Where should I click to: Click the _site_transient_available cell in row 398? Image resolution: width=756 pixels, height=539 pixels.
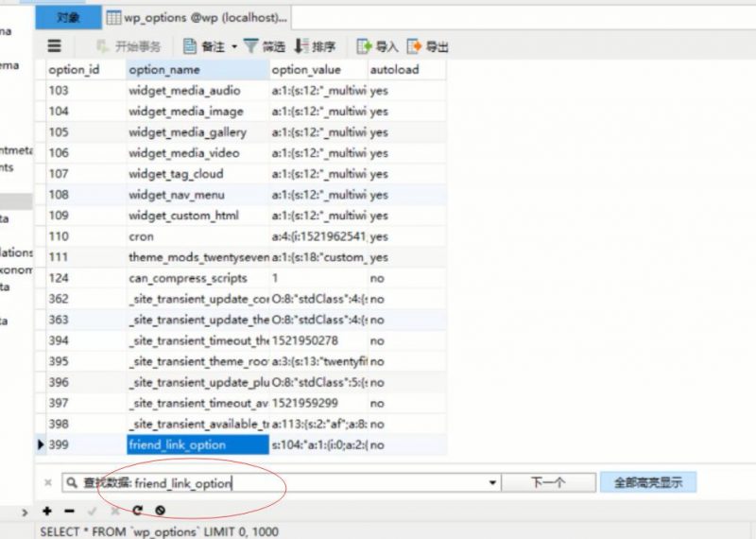198,425
